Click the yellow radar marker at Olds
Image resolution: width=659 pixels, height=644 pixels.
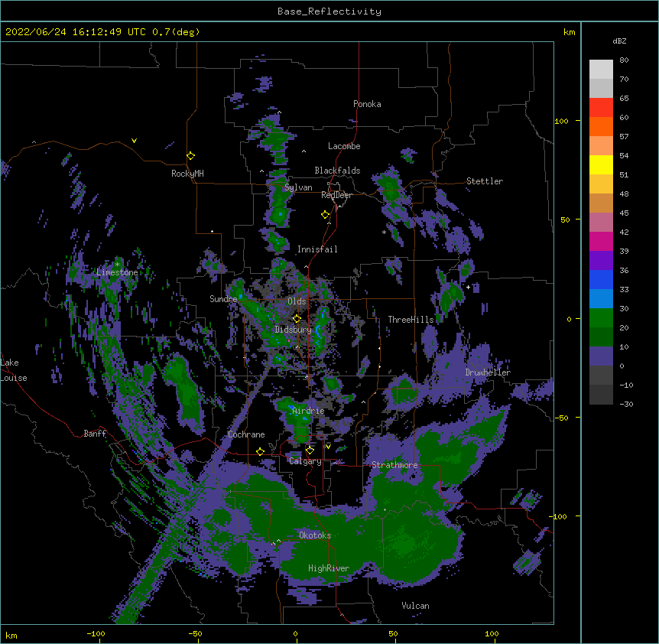point(297,319)
